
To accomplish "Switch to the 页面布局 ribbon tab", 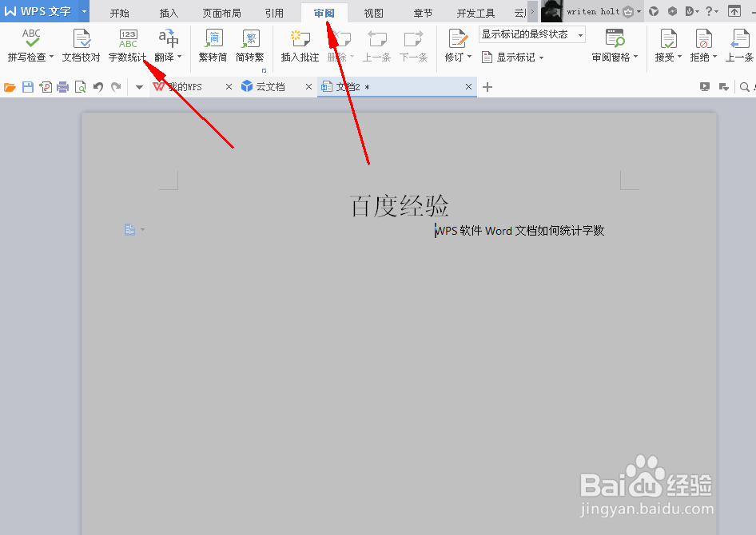I will pos(222,13).
